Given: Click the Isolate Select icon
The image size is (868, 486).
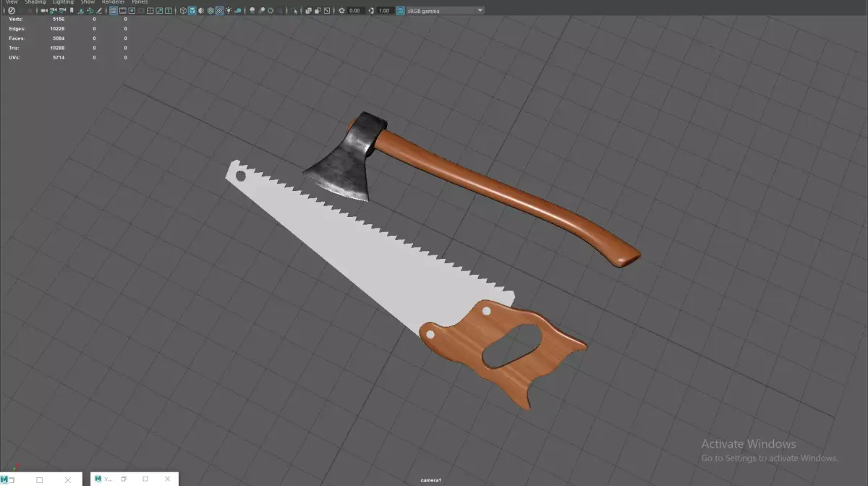Looking at the screenshot, I should [294, 11].
